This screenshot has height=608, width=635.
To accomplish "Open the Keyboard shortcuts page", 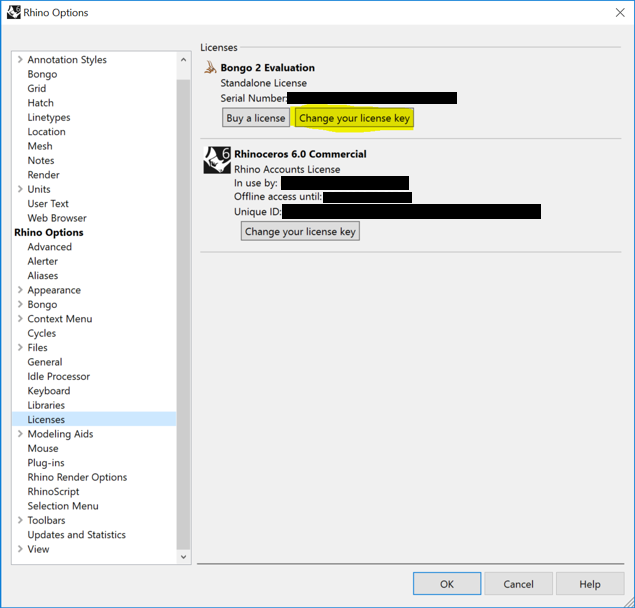I will pyautogui.click(x=49, y=391).
